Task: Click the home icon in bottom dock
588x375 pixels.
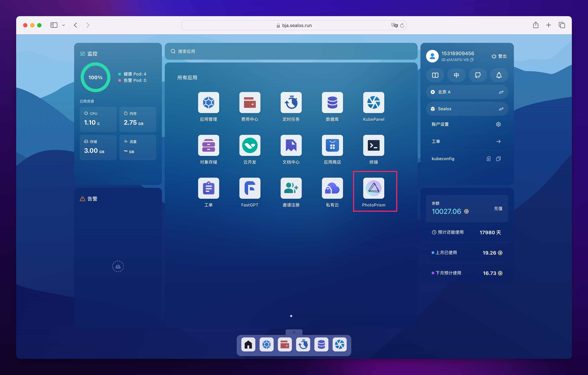Action: [x=248, y=344]
